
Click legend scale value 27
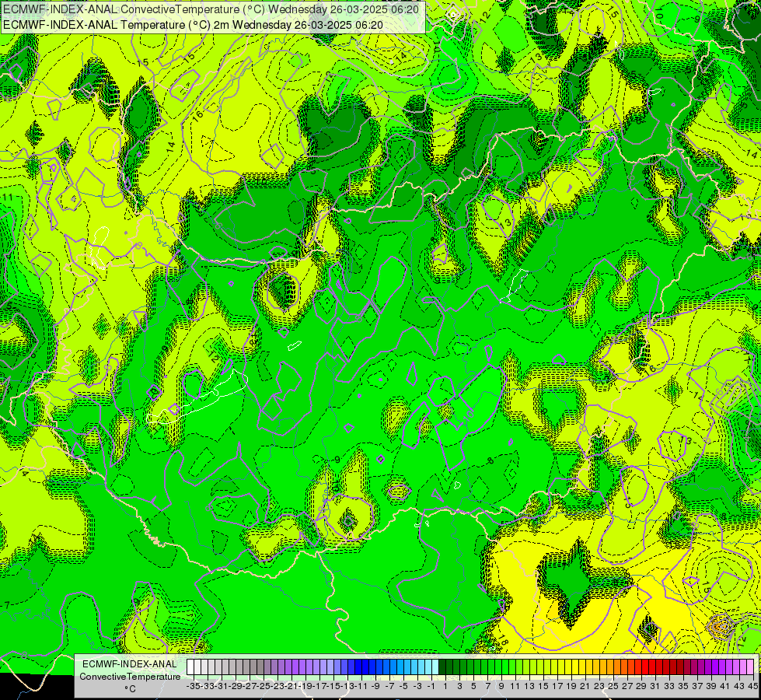click(627, 686)
